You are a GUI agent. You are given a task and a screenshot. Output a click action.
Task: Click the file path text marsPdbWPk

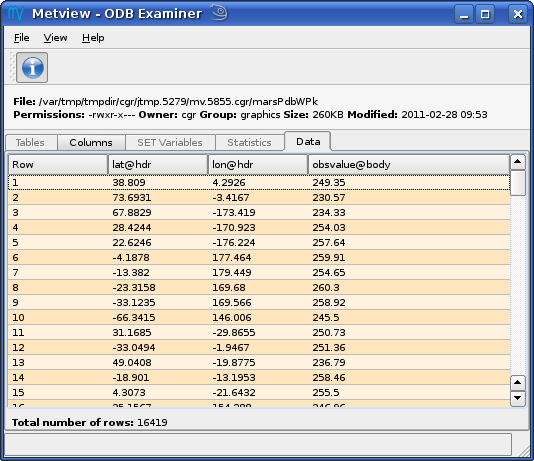[285, 101]
